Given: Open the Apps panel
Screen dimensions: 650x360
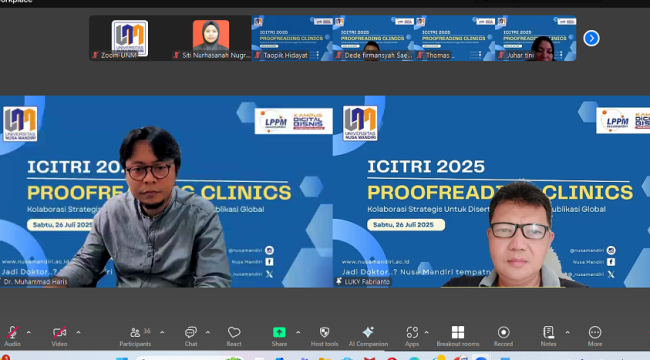Looking at the screenshot, I should [412, 336].
